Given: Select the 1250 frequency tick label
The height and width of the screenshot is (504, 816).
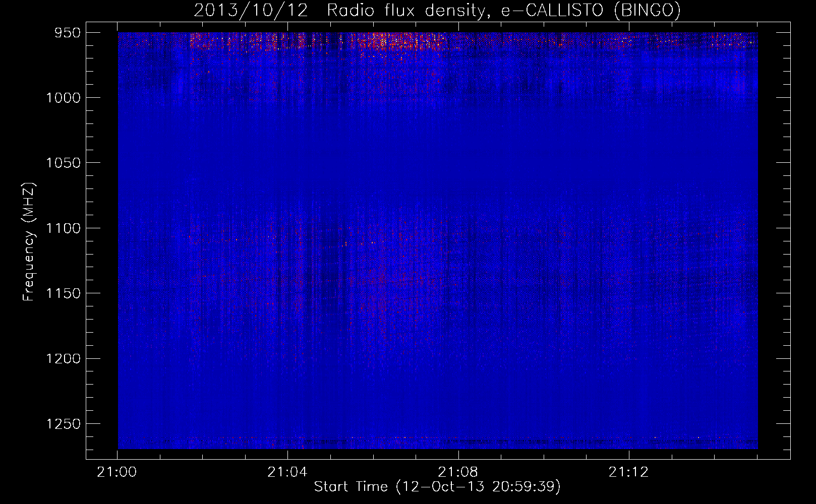Looking at the screenshot, I should (x=64, y=424).
